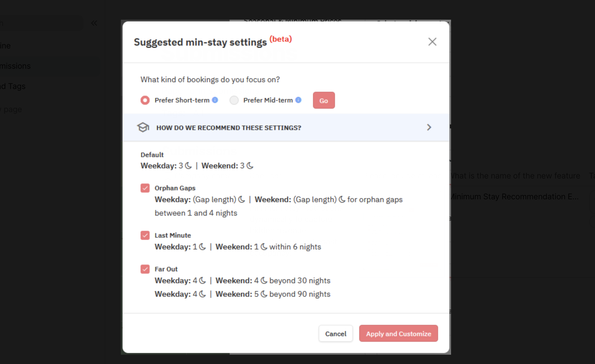Open the Tags item in sidebar
The width and height of the screenshot is (595, 364).
[x=13, y=86]
